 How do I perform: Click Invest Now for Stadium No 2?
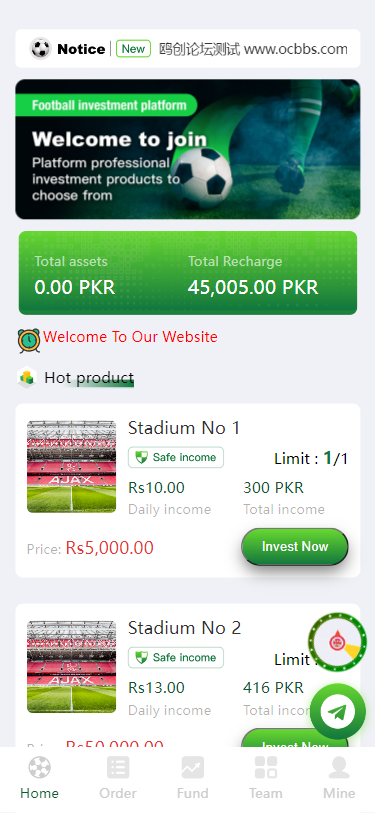[295, 738]
